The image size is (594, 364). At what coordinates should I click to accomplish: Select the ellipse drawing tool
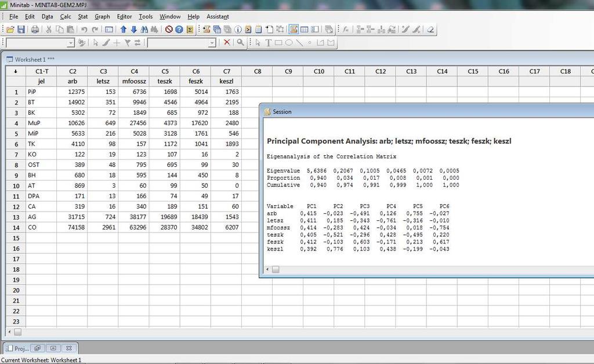289,43
